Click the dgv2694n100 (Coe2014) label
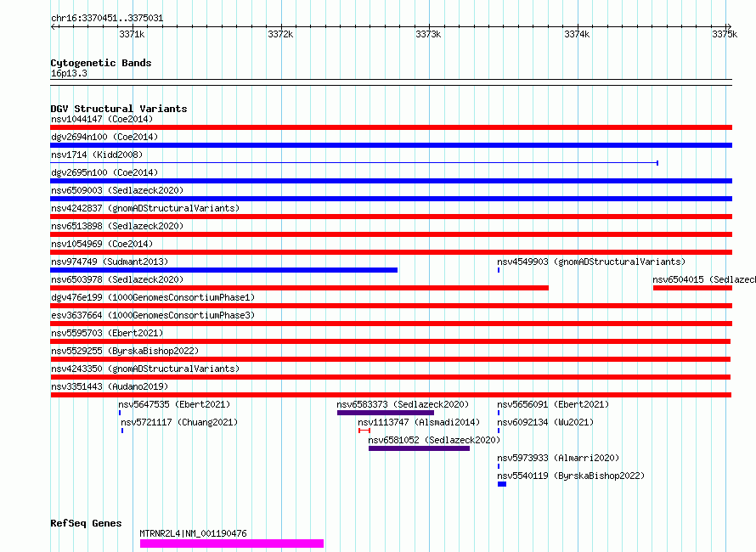756x552 pixels. 104,137
